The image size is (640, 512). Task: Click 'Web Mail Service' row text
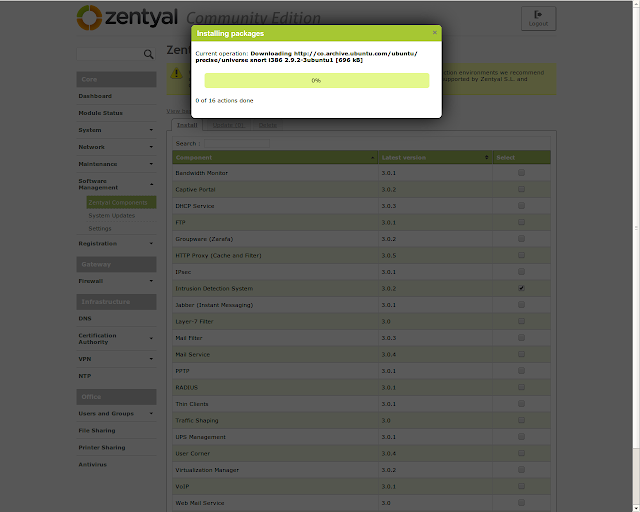pos(200,503)
